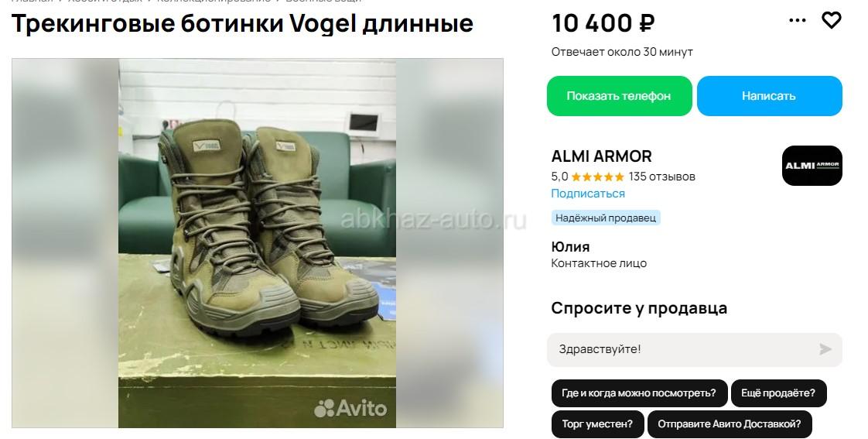Subscribe to seller via Подписаться link
Image resolution: width=868 pixels, height=439 pixels.
pos(588,194)
